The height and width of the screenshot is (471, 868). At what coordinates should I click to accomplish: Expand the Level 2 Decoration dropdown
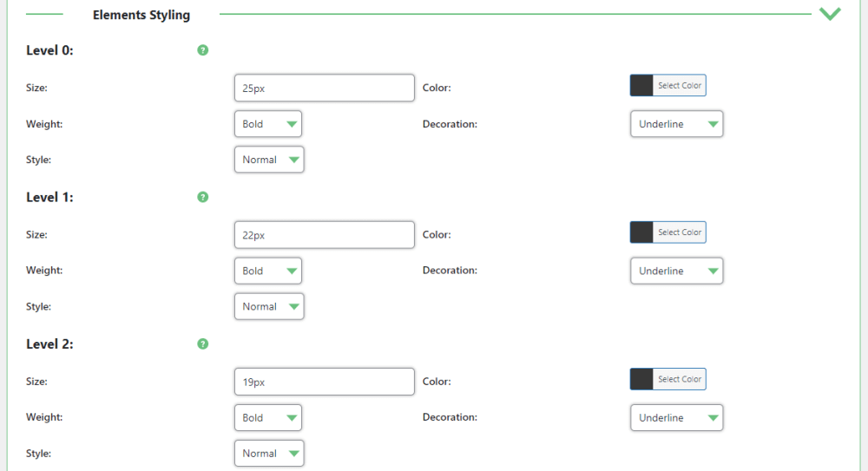pos(676,417)
